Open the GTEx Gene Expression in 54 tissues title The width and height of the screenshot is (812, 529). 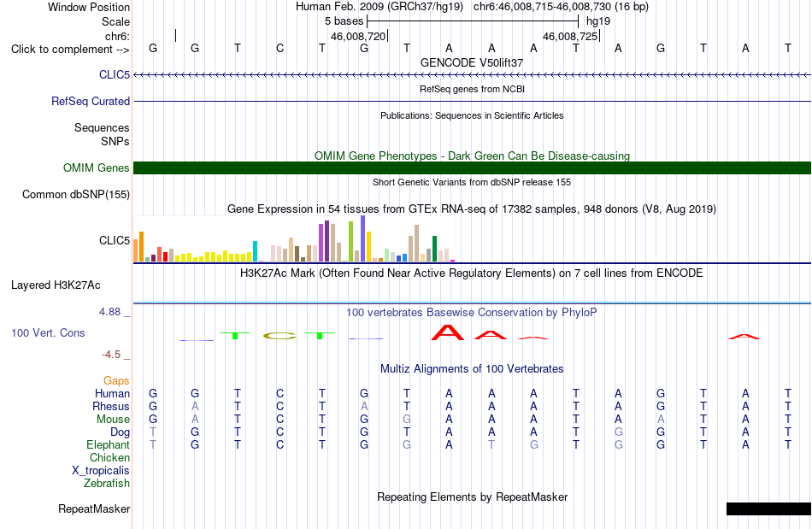click(472, 209)
